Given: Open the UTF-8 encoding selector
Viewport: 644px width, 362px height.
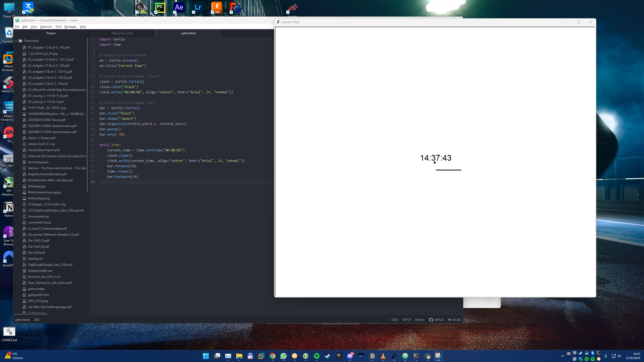Looking at the screenshot, I should [x=406, y=320].
